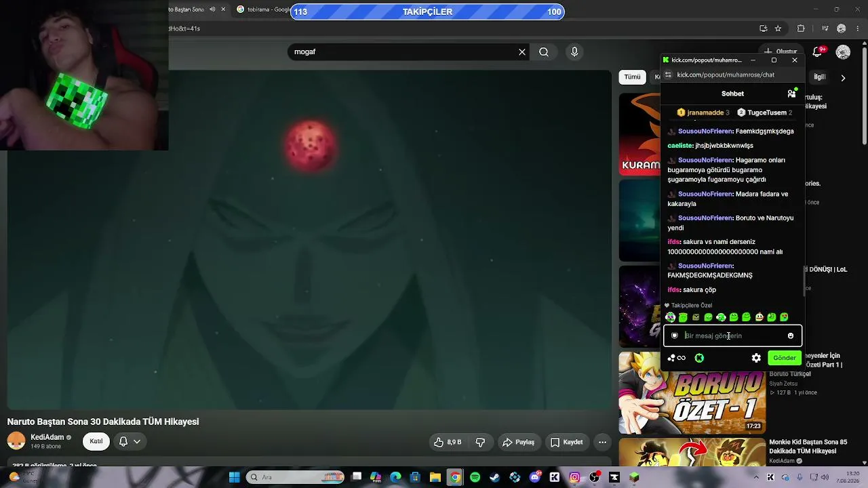Screen dimensions: 868x488
Task: Click the shield identity icon in chat input
Action: click(x=674, y=335)
